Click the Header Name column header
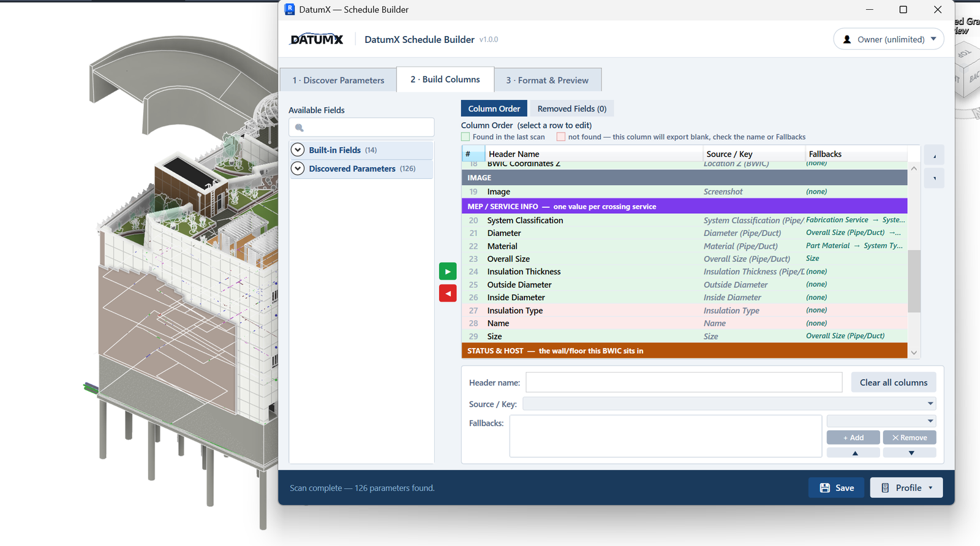The image size is (980, 546). click(x=594, y=154)
